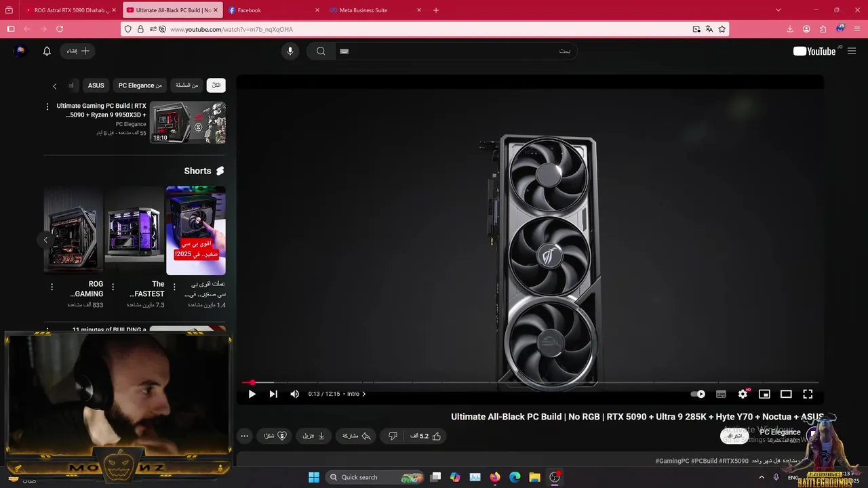
Task: Expand the Intro chapter list
Action: tap(356, 394)
